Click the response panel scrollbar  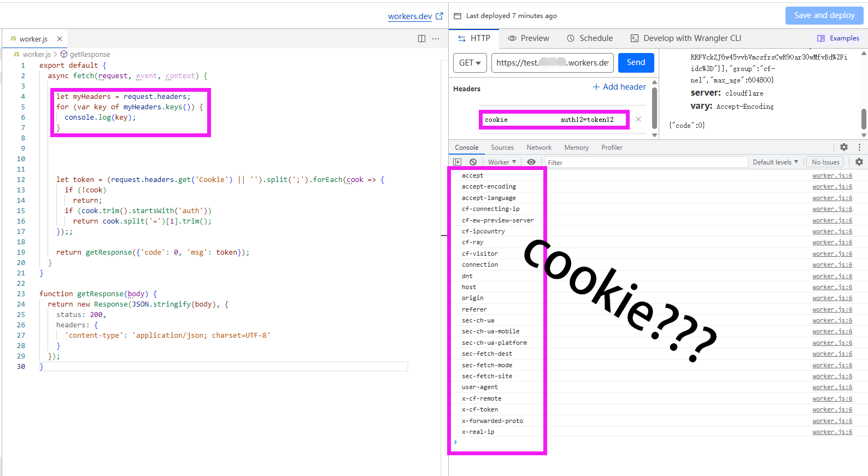pos(864,119)
